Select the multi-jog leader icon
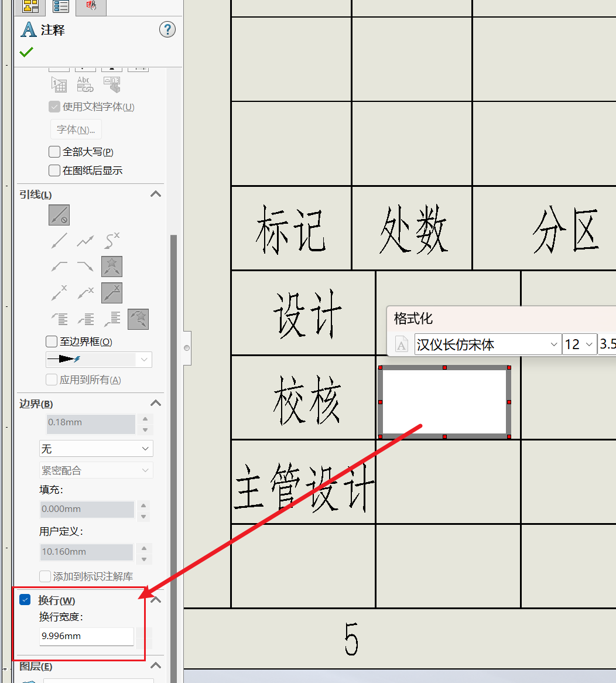Viewport: 616px width, 683px height. pos(85,240)
